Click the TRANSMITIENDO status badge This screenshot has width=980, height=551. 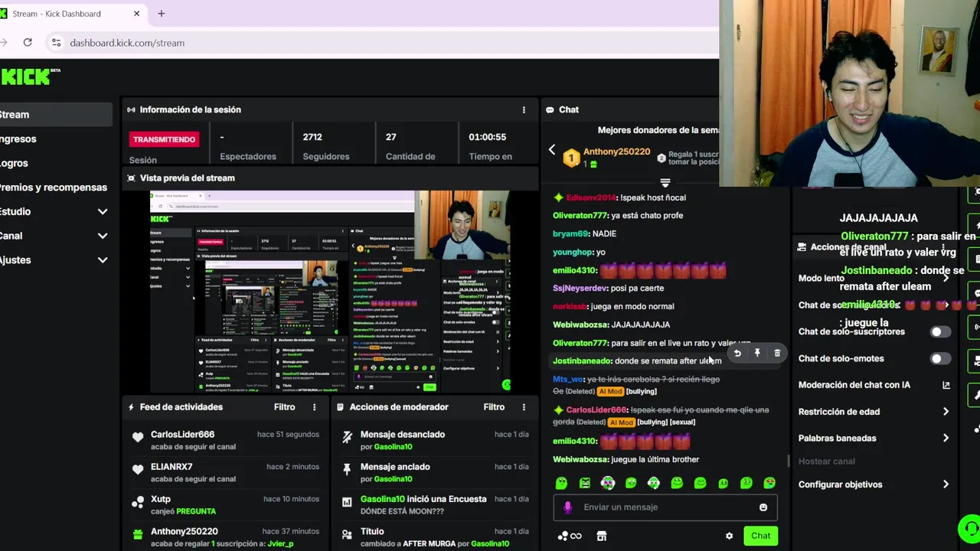164,139
